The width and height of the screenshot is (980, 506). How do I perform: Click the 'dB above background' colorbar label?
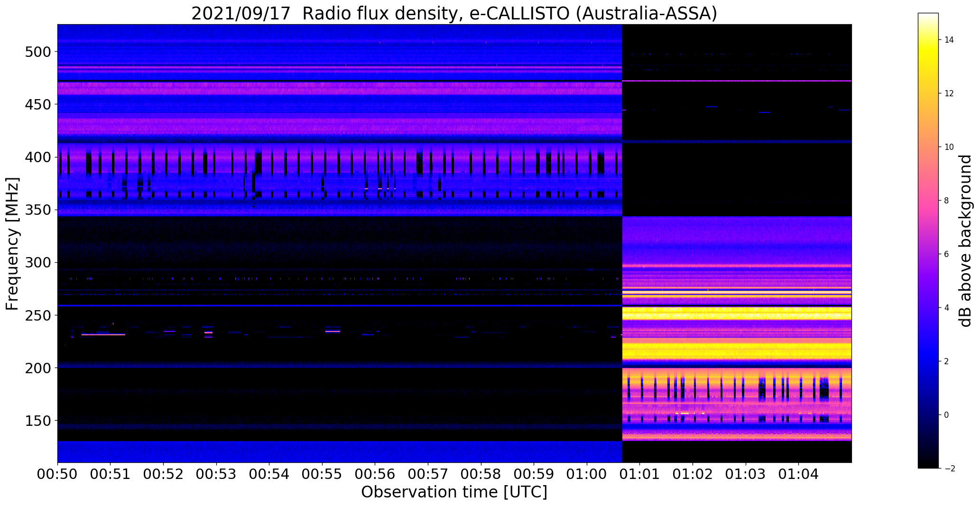tap(965, 241)
